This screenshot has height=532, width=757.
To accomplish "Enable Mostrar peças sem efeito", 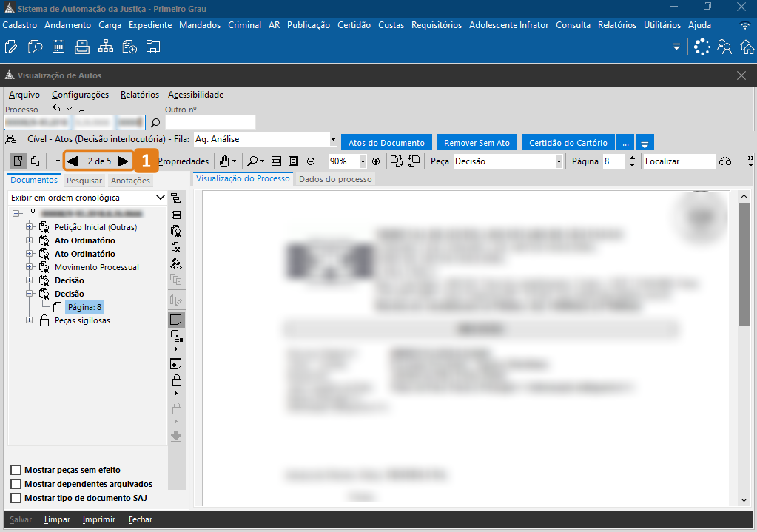I will (x=16, y=470).
